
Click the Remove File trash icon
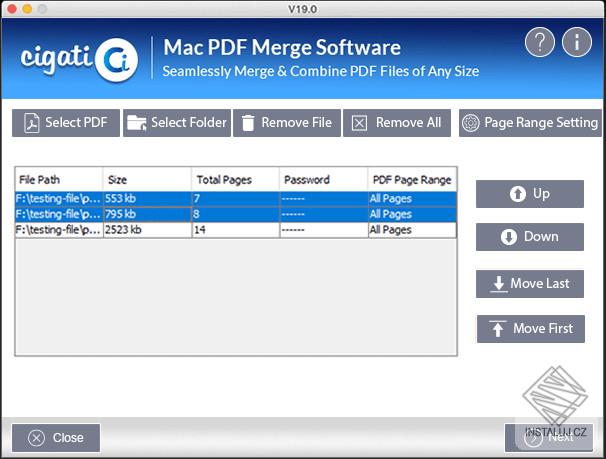point(248,123)
